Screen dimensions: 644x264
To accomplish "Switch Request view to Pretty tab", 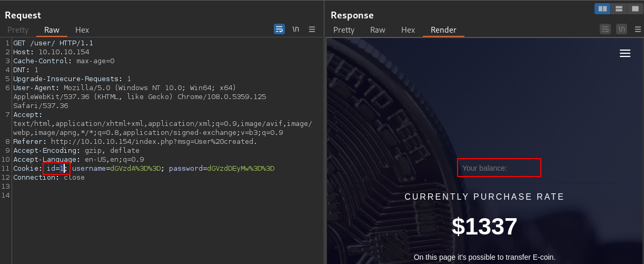I will click(x=18, y=30).
